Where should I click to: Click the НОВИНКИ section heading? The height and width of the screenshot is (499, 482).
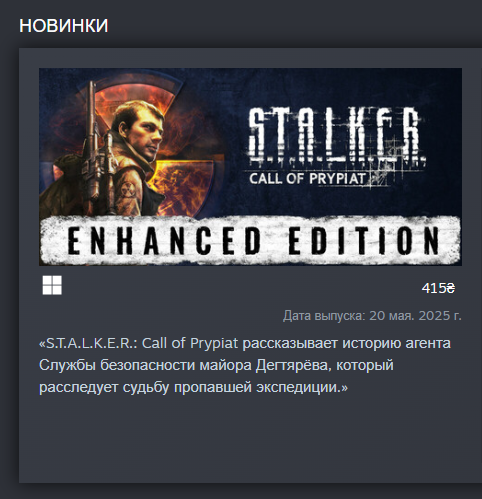(64, 26)
